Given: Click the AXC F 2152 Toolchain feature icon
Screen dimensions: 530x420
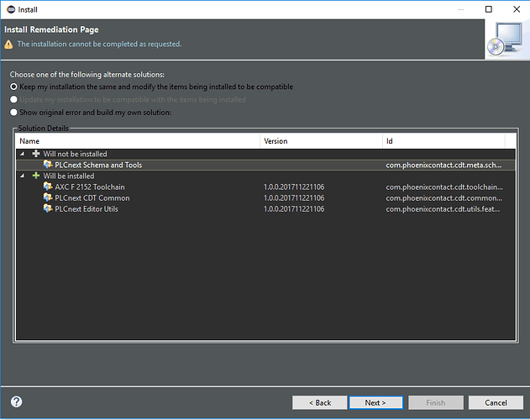Looking at the screenshot, I should click(x=48, y=186).
